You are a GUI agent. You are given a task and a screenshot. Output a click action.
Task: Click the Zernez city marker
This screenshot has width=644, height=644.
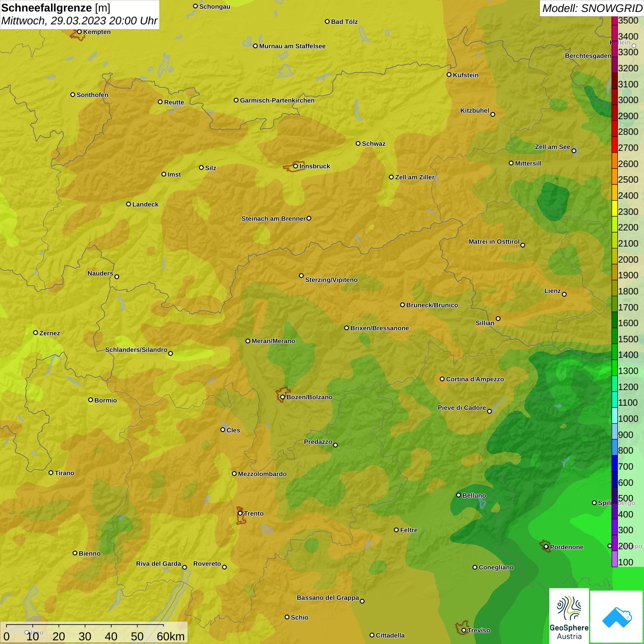[x=35, y=333]
